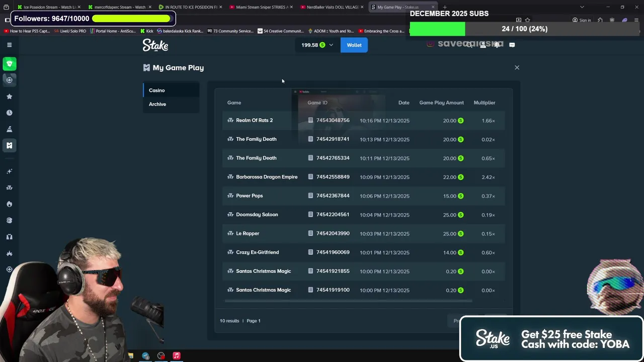Image resolution: width=644 pixels, height=362 pixels.
Task: Click the slot icon beside Realm Of Rats 2
Action: point(230,120)
